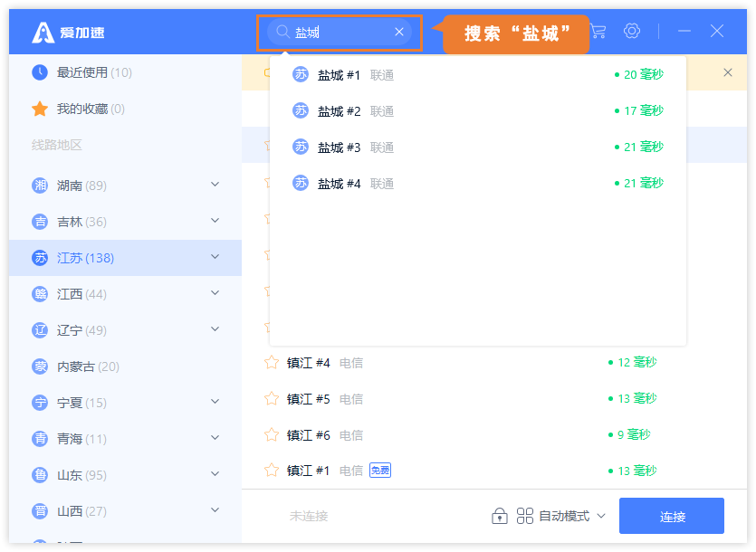Open the shopping cart icon
The height and width of the screenshot is (552, 756).
(x=598, y=32)
